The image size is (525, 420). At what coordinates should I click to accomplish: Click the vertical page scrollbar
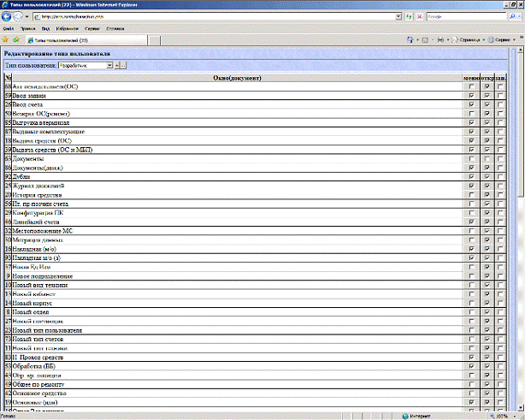point(520,257)
